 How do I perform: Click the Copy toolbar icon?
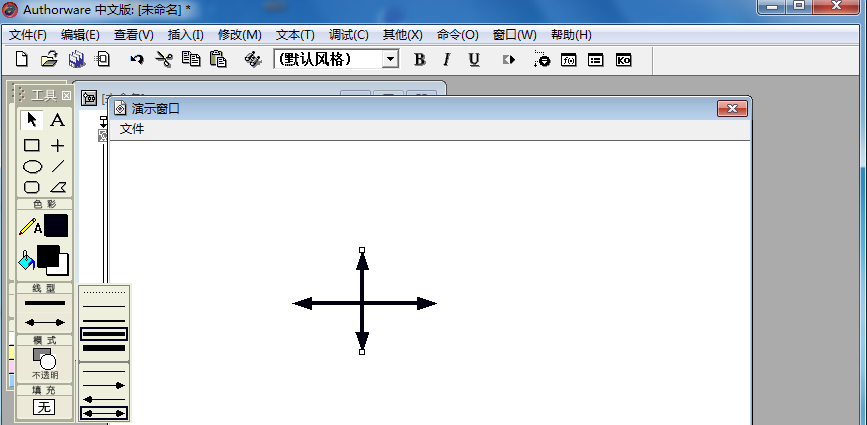191,59
